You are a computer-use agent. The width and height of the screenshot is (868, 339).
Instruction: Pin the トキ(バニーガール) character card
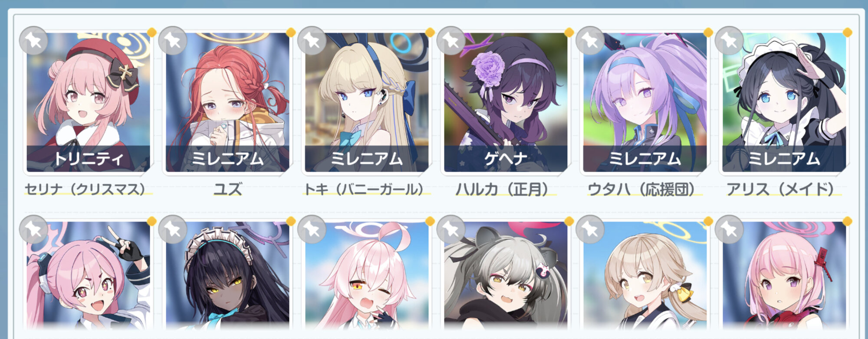point(312,40)
